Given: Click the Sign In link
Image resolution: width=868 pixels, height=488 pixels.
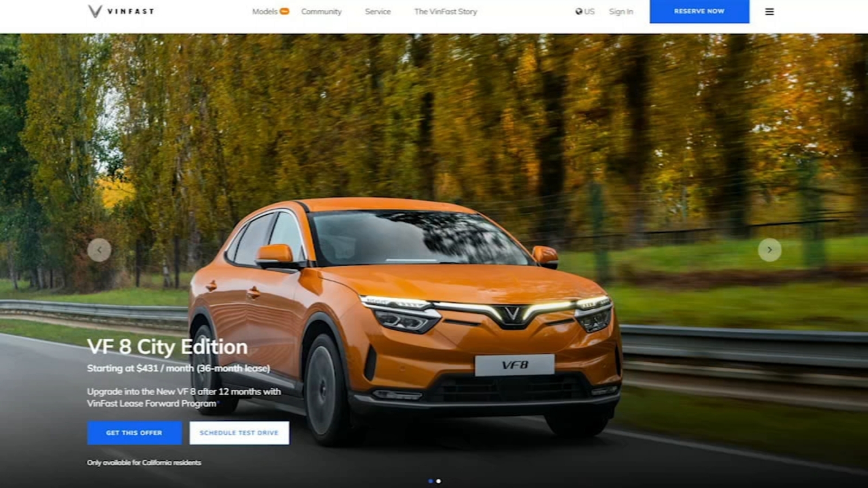Looking at the screenshot, I should tap(621, 11).
